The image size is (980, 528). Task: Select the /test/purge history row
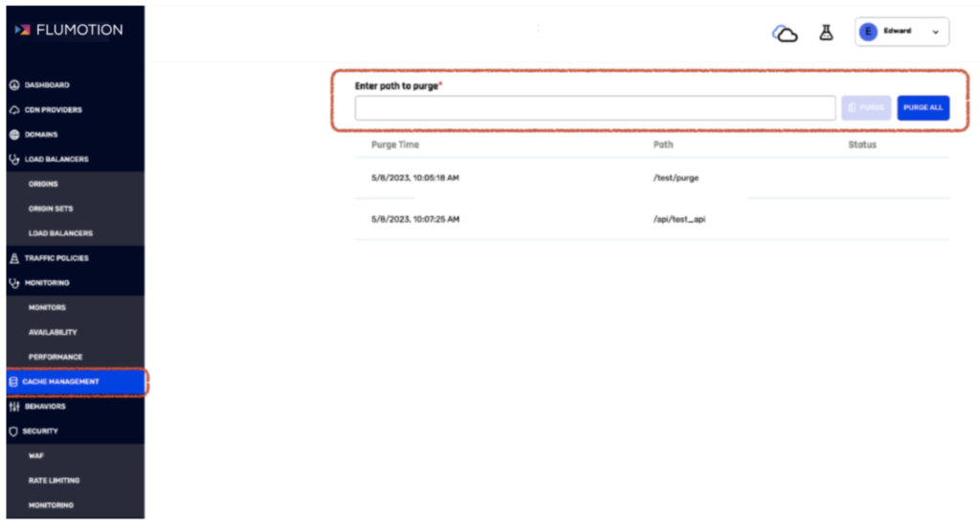(x=652, y=178)
